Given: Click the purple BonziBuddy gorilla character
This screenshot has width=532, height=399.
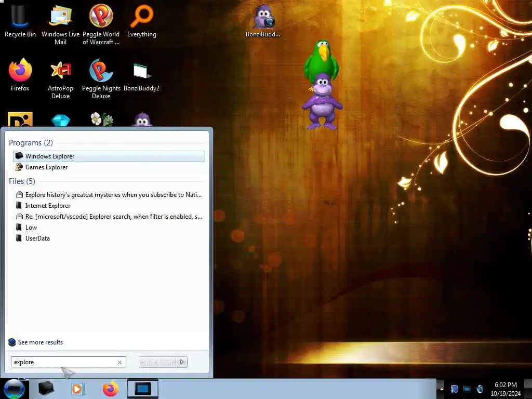Looking at the screenshot, I should pyautogui.click(x=322, y=102).
